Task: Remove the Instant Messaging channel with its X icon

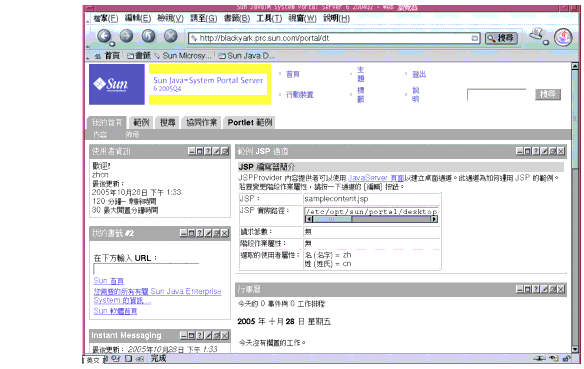Action: point(225,335)
